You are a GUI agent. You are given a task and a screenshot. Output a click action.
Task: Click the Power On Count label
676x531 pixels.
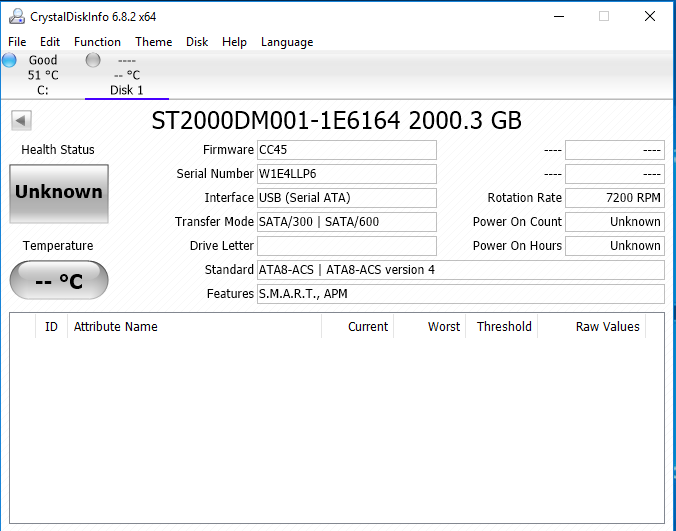(x=517, y=222)
